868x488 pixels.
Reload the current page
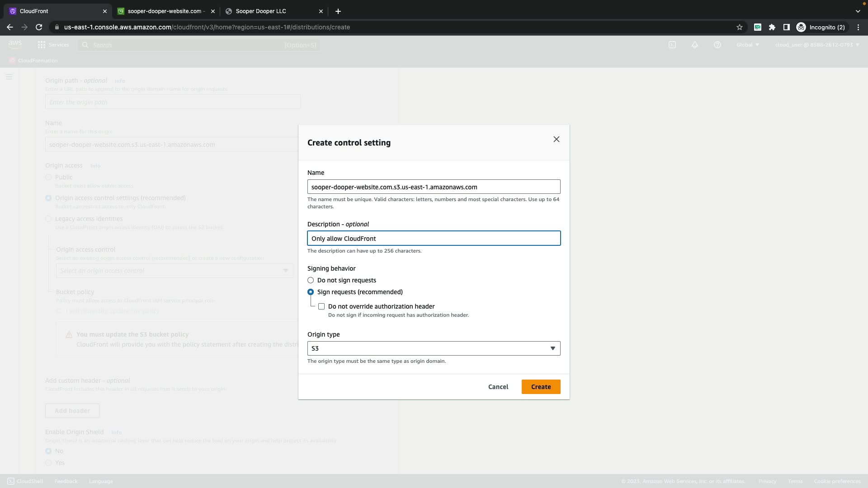click(x=39, y=27)
